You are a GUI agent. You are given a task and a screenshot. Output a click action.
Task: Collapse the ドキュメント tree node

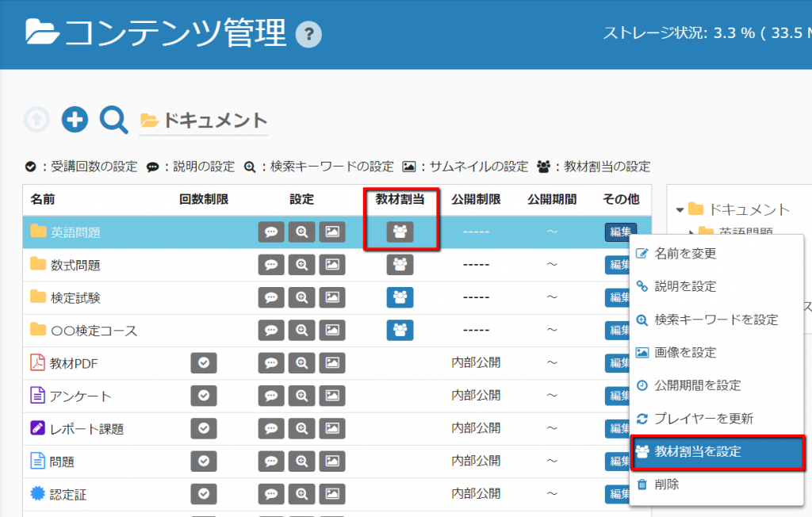click(x=680, y=210)
